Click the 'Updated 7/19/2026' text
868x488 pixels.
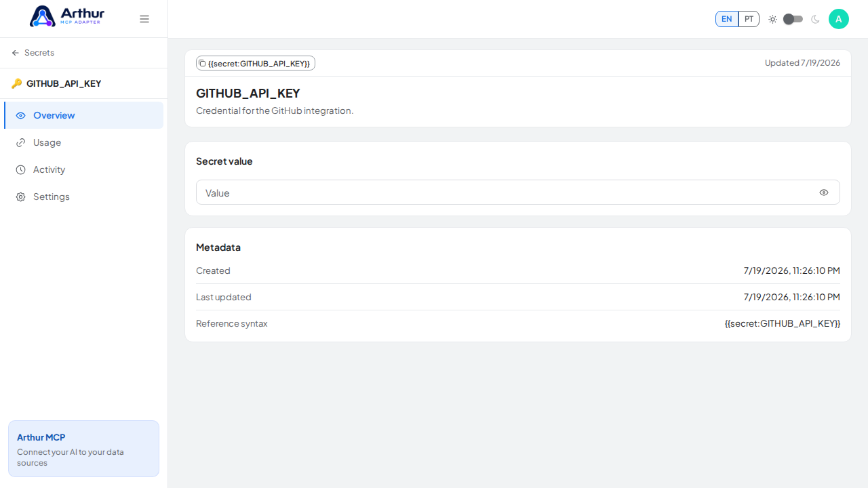[x=802, y=63]
